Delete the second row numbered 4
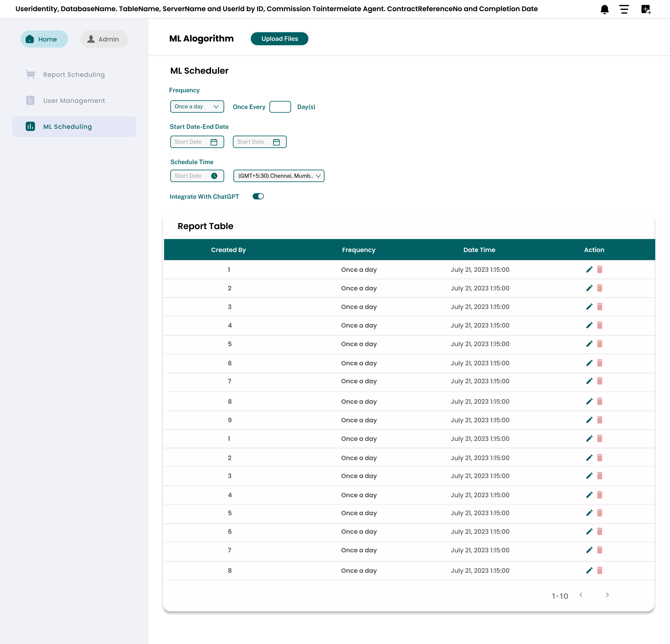Viewport: 670px width, 644px height. [600, 495]
